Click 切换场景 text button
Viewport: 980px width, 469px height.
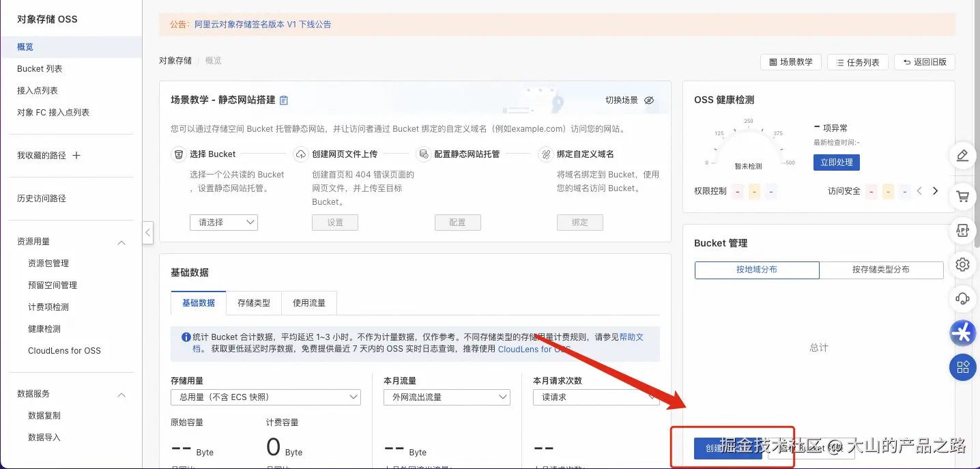pos(622,100)
